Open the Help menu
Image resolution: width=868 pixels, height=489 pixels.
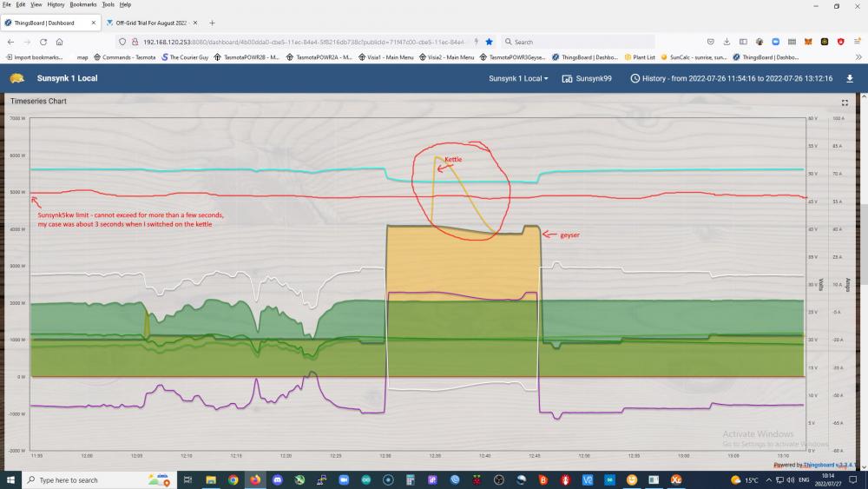point(125,4)
